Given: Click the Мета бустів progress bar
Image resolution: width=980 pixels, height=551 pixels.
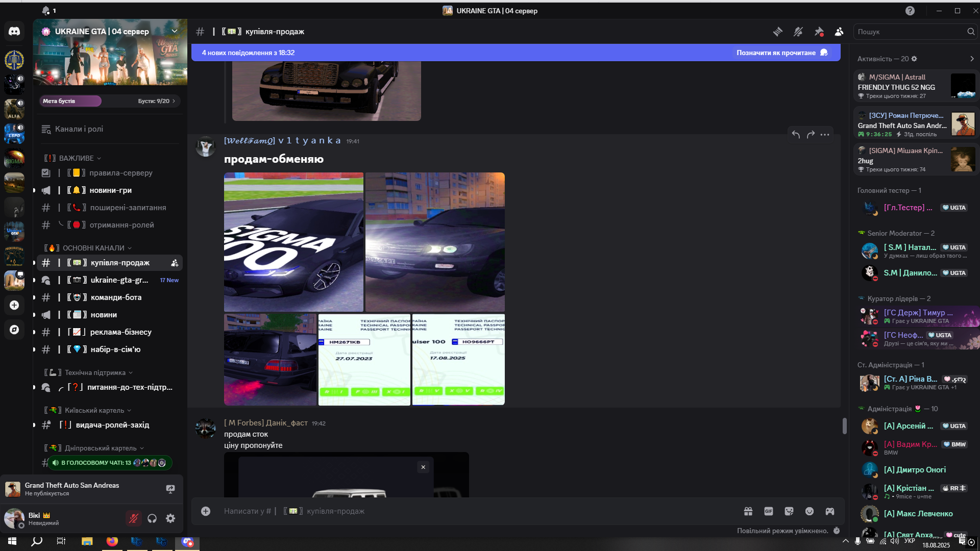Looking at the screenshot, I should point(70,101).
